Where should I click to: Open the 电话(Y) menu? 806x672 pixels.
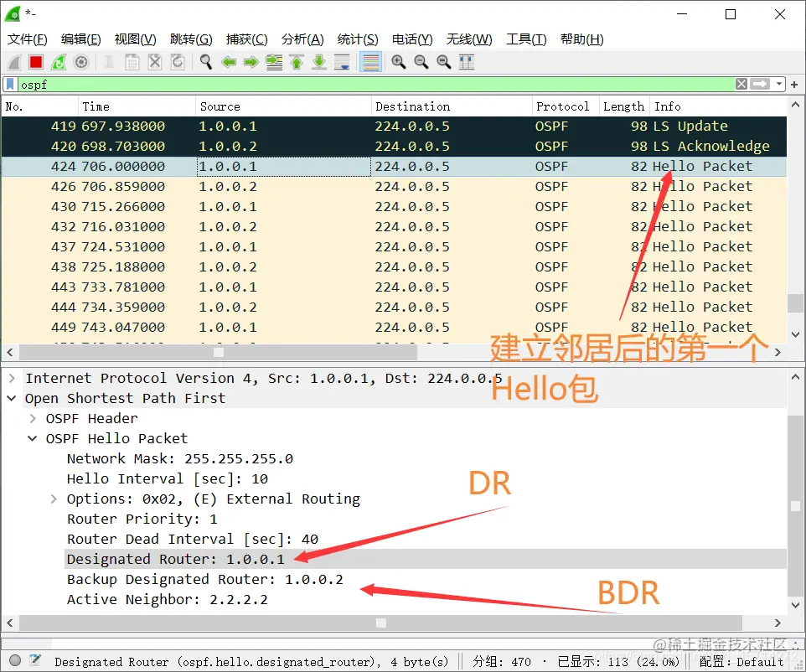pos(412,39)
